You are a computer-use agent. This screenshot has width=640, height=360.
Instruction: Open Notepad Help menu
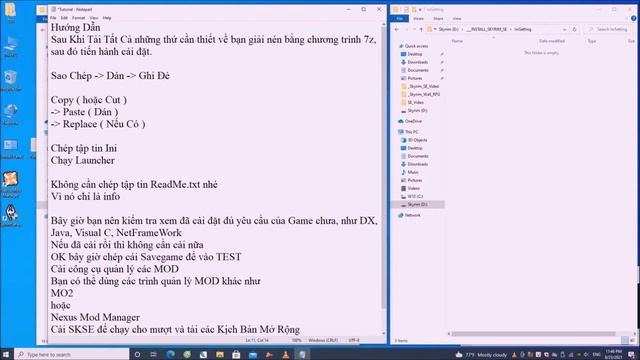coord(107,18)
